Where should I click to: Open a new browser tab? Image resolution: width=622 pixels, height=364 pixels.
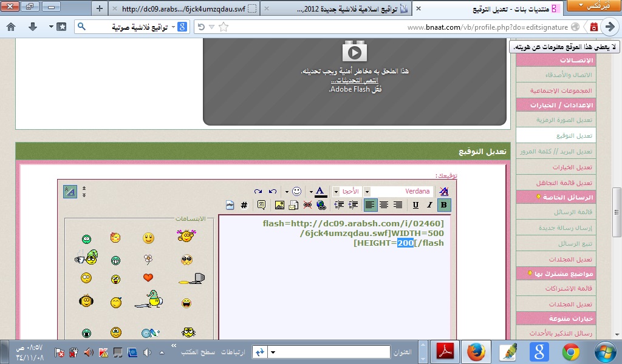[x=100, y=8]
